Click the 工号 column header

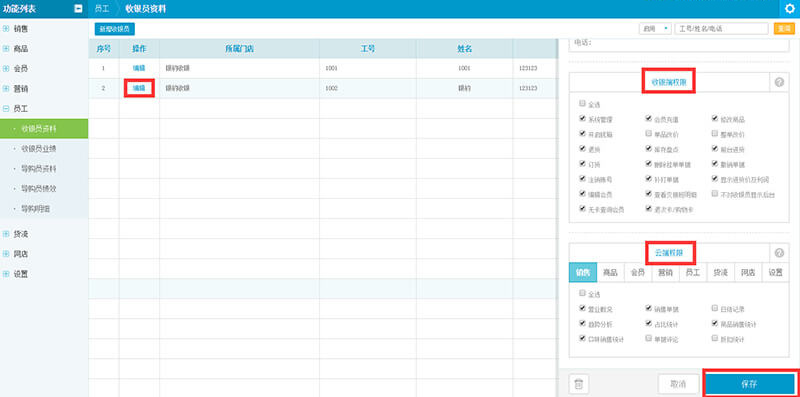368,49
